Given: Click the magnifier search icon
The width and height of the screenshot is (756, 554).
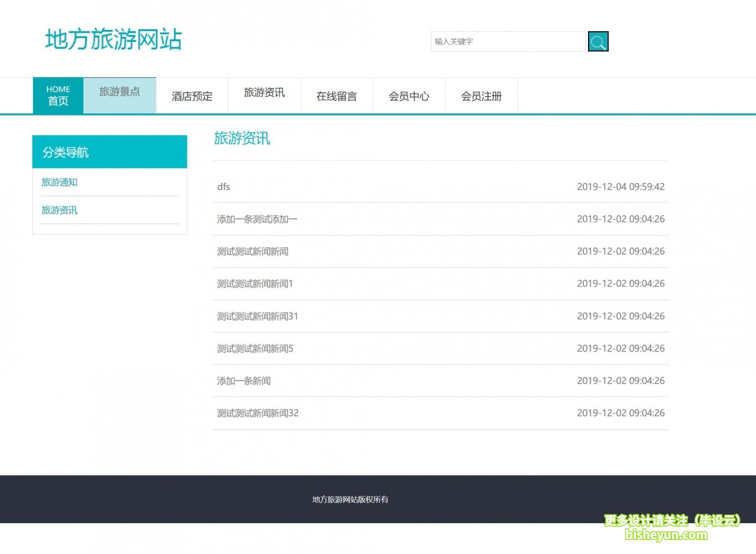Looking at the screenshot, I should [x=598, y=41].
